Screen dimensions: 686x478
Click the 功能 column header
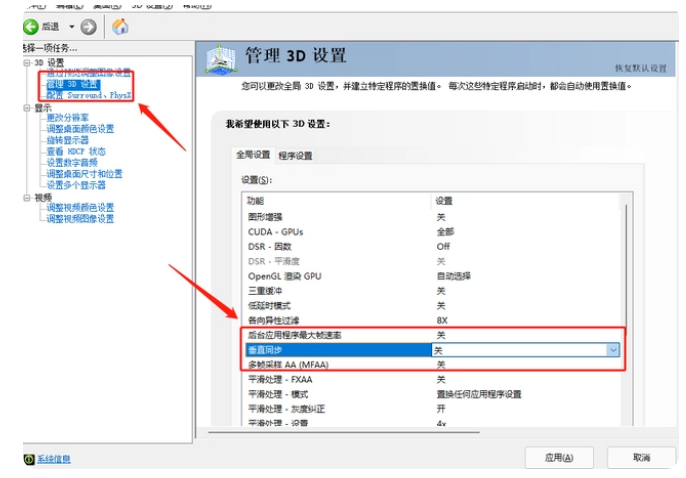pos(336,201)
